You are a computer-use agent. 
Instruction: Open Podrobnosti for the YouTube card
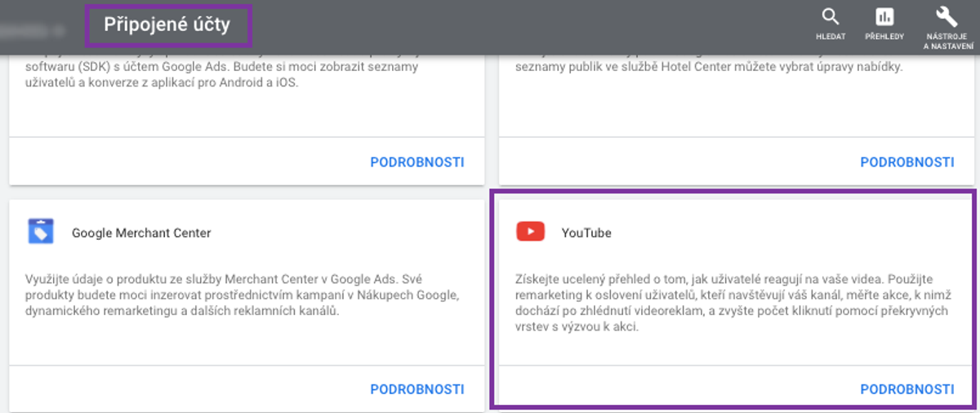907,389
